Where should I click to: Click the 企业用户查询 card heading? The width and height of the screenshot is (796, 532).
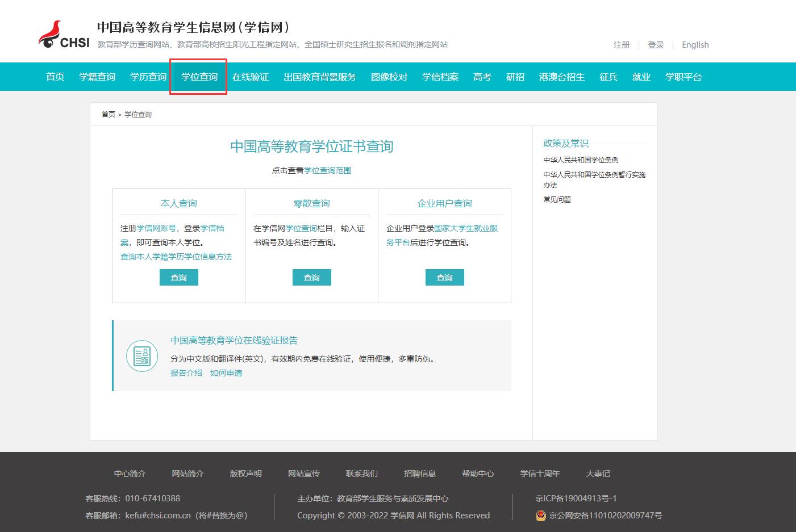click(x=444, y=203)
